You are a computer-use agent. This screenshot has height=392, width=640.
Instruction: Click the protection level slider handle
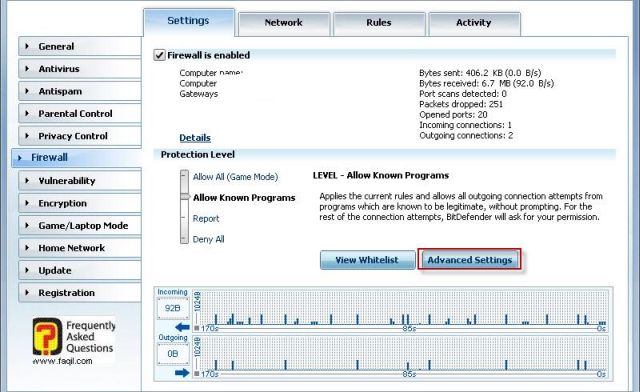pyautogui.click(x=185, y=197)
